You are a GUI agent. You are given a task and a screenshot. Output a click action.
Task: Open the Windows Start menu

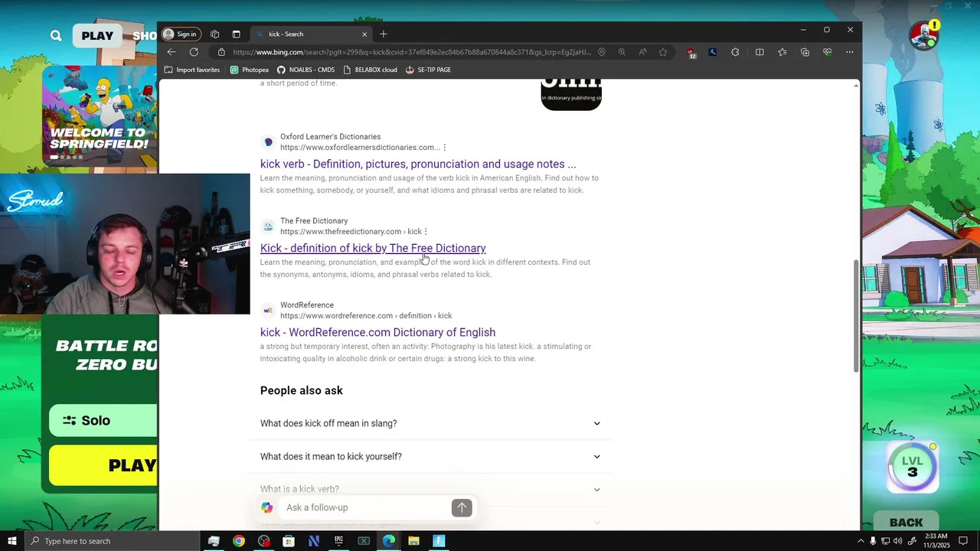(x=12, y=541)
